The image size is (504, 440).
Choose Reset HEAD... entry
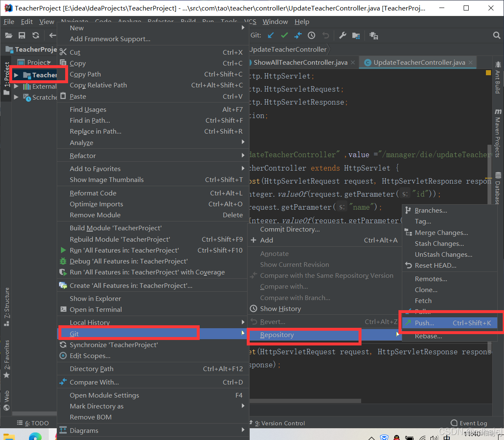click(450, 265)
